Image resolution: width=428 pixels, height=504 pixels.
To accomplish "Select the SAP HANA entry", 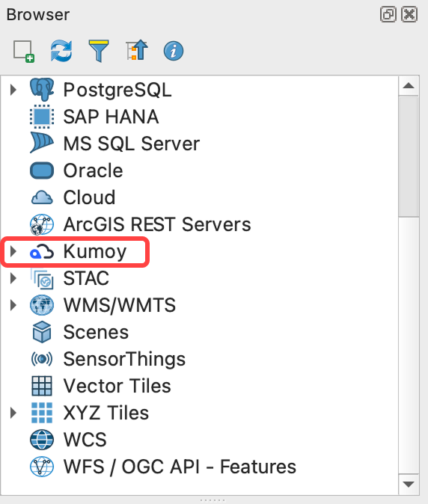I will (111, 117).
